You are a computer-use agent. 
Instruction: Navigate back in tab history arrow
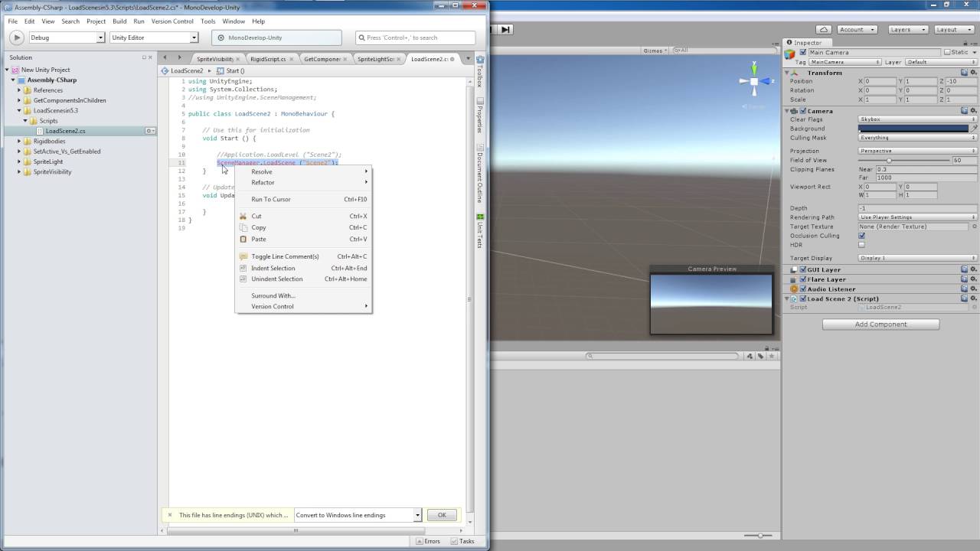165,58
